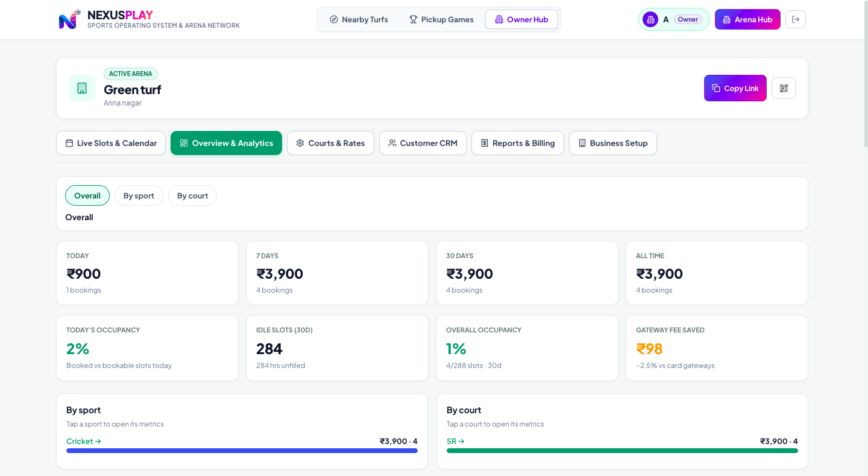Click the building icon in Arena Hub button
The width and height of the screenshot is (868, 476).
pyautogui.click(x=727, y=19)
